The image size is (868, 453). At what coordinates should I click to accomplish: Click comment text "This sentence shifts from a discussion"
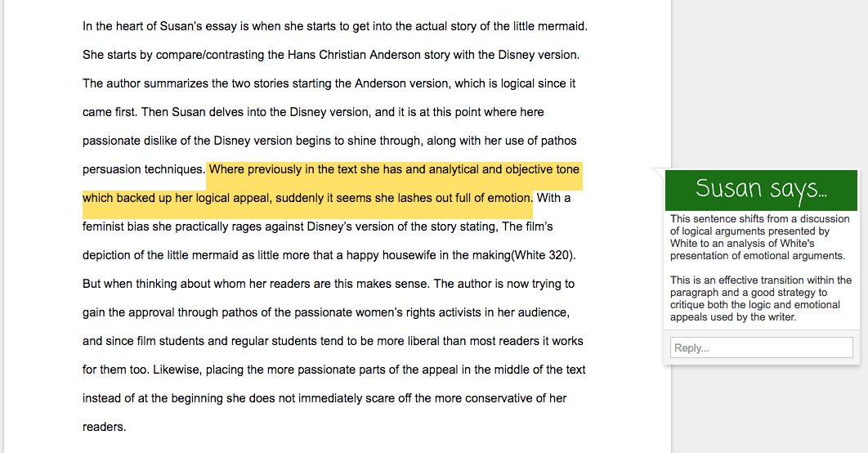[760, 219]
